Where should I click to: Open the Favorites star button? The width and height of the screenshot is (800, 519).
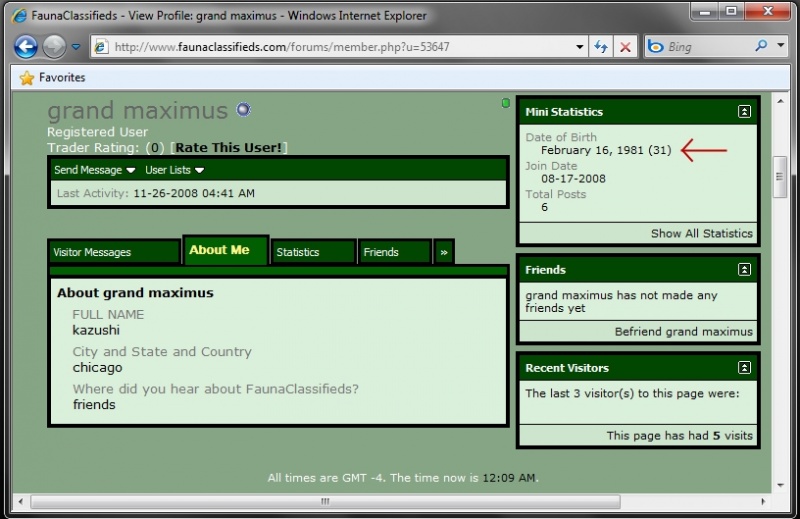tap(52, 78)
